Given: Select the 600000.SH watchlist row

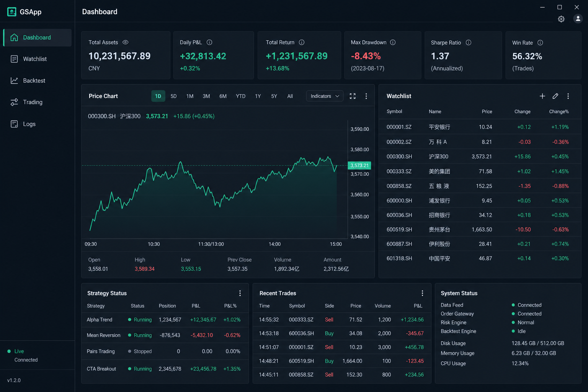Looking at the screenshot, I should click(480, 201).
